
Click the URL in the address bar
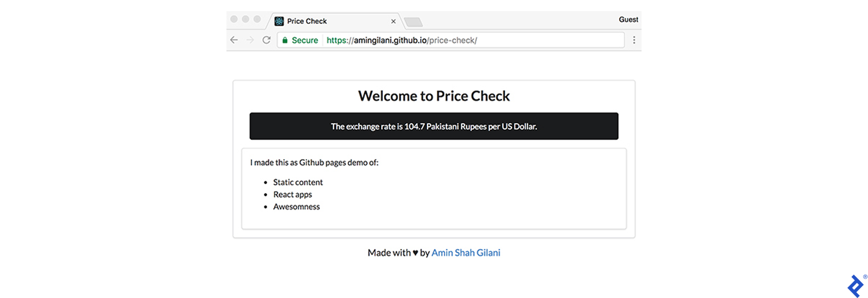402,40
